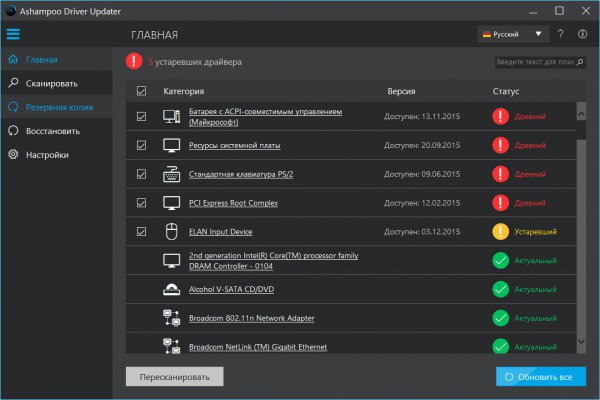The image size is (600, 400).
Task: Click the search magnifier icon
Action: tap(580, 62)
